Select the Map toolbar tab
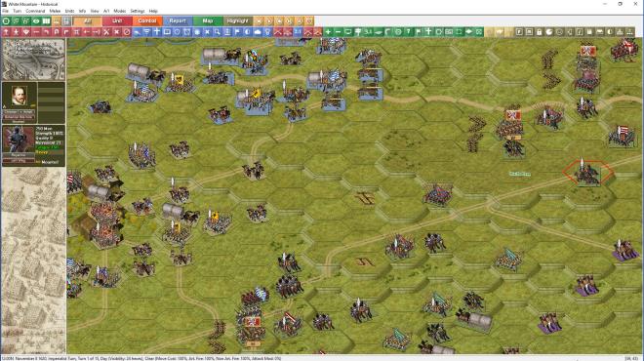The height and width of the screenshot is (361, 644). [x=208, y=20]
